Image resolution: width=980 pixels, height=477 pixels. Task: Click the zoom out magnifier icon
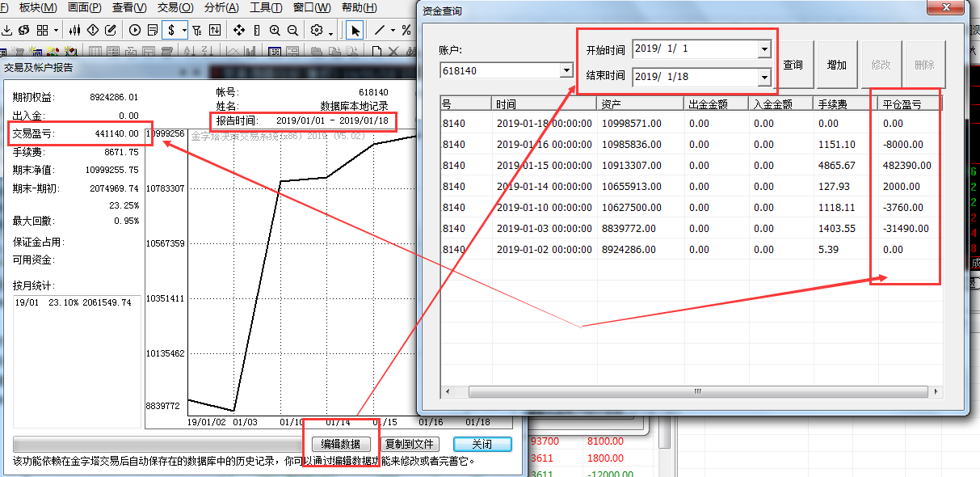(292, 31)
